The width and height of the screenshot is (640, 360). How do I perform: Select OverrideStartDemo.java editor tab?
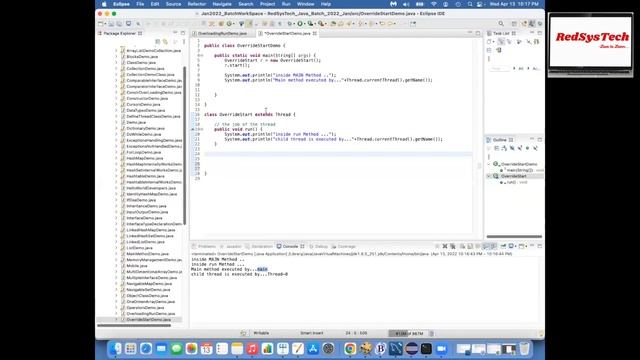pyautogui.click(x=287, y=33)
